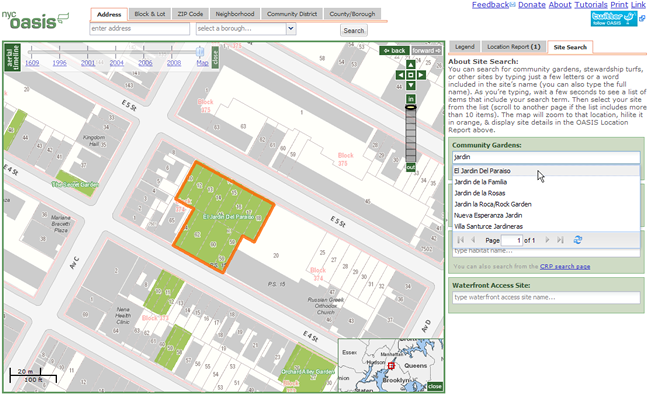Pan the map right with the arrow
The height and width of the screenshot is (396, 650).
(421, 75)
